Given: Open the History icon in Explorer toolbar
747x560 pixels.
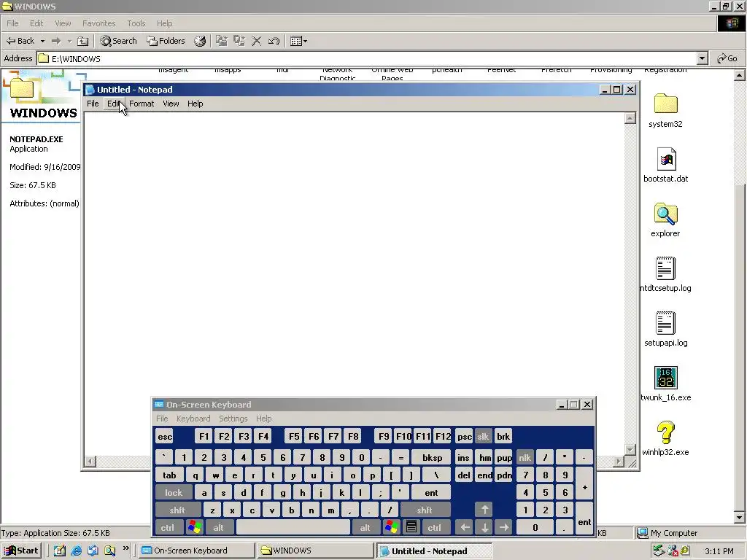Looking at the screenshot, I should pyautogui.click(x=200, y=41).
